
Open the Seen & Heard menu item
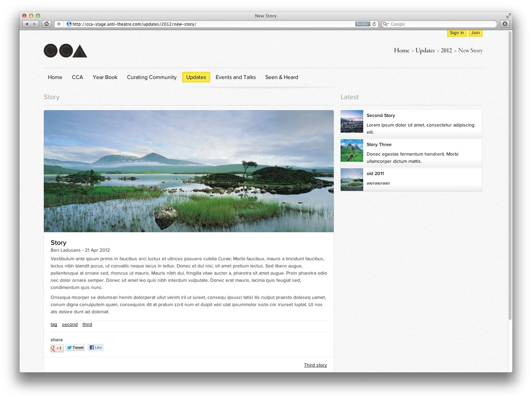click(282, 77)
